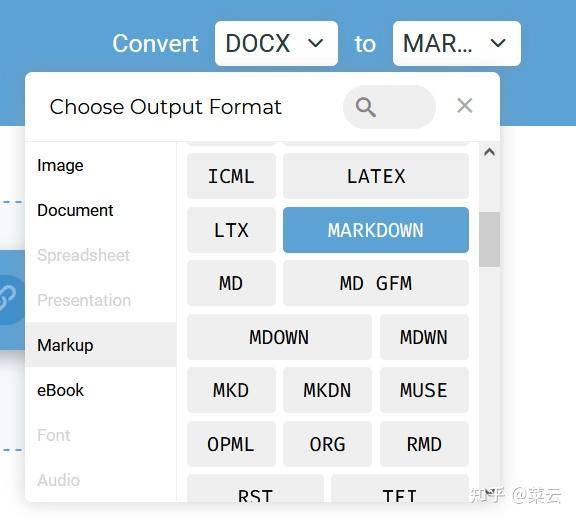Open the MAR... target format dropdown
This screenshot has height=520, width=576.
(x=457, y=43)
